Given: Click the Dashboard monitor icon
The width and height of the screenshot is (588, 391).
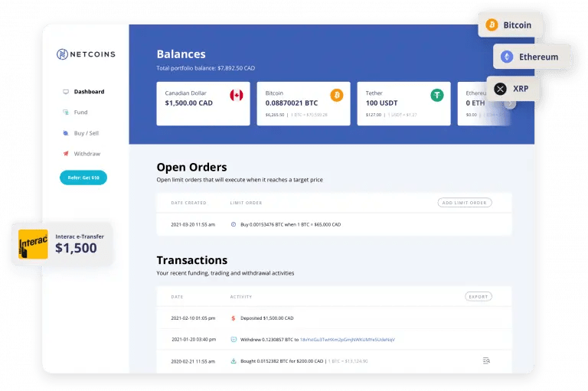Looking at the screenshot, I should point(66,92).
